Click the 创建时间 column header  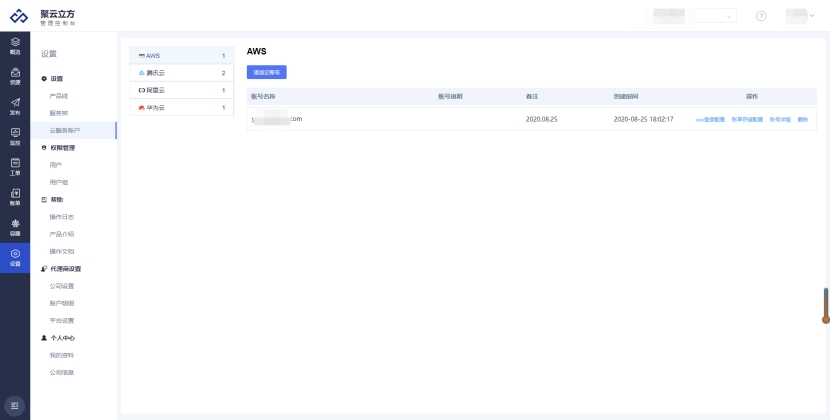626,96
